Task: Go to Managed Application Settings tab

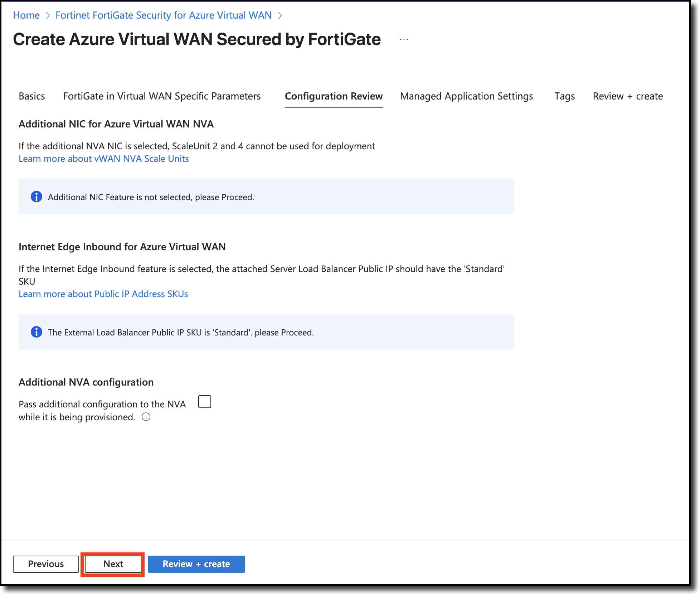Action: coord(466,96)
